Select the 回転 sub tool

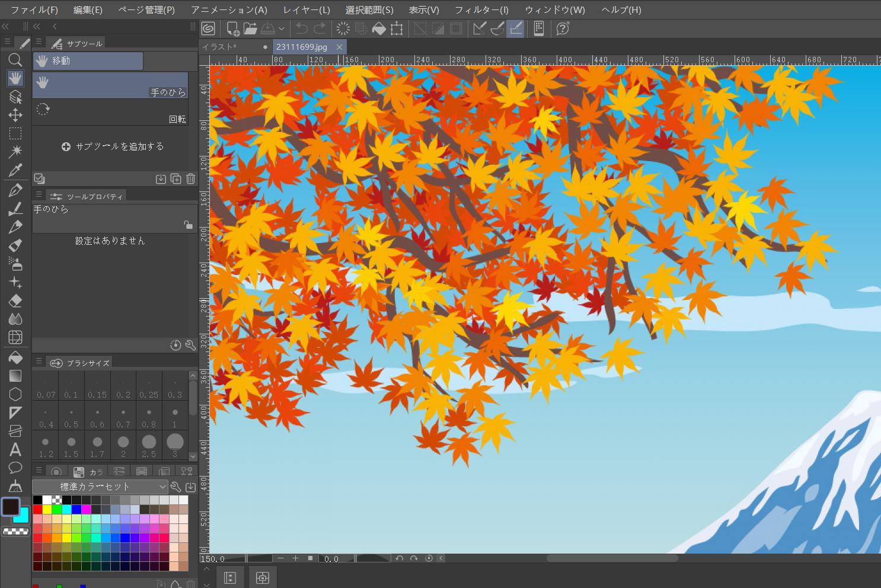tap(110, 112)
